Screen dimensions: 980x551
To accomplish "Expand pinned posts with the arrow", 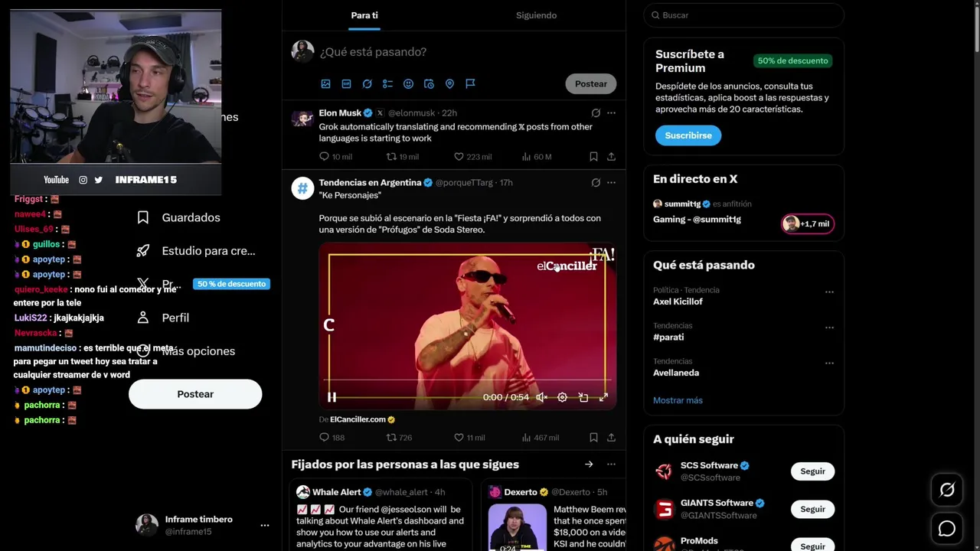I will coord(589,465).
